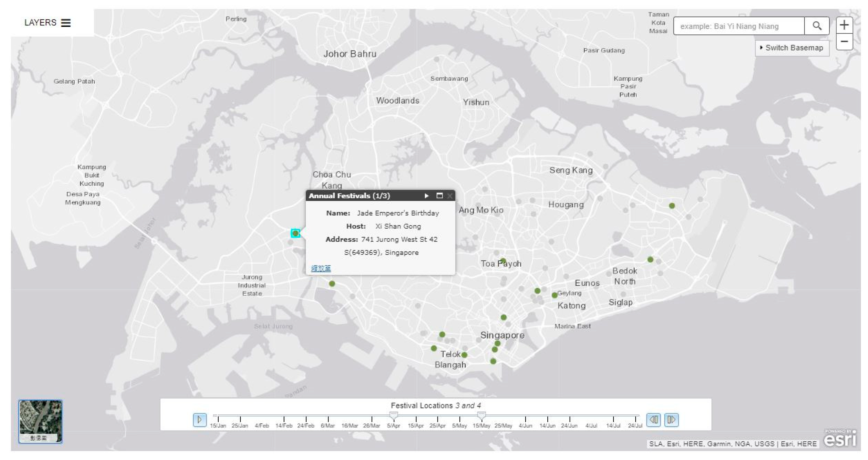Viewport: 868px width, 460px height.
Task: Zoom in with the plus button
Action: point(844,25)
